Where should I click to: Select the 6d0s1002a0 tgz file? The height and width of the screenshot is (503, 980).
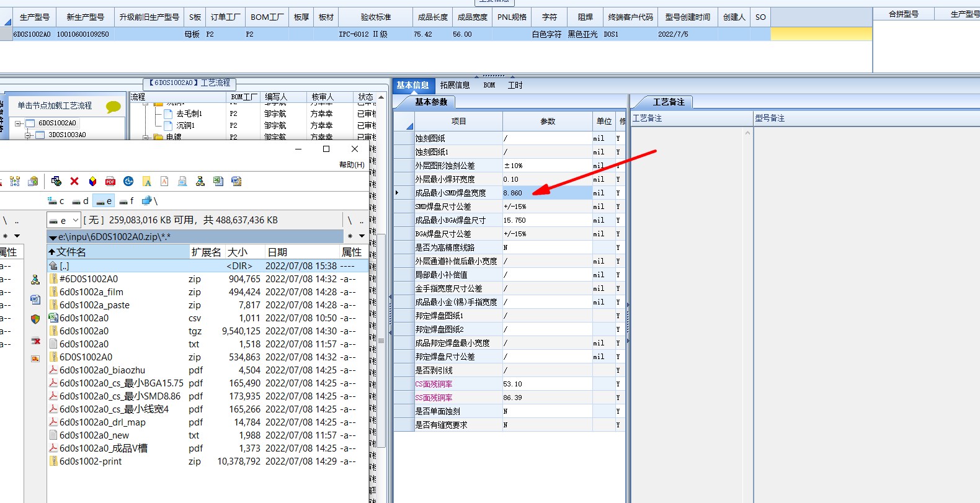click(x=208, y=331)
